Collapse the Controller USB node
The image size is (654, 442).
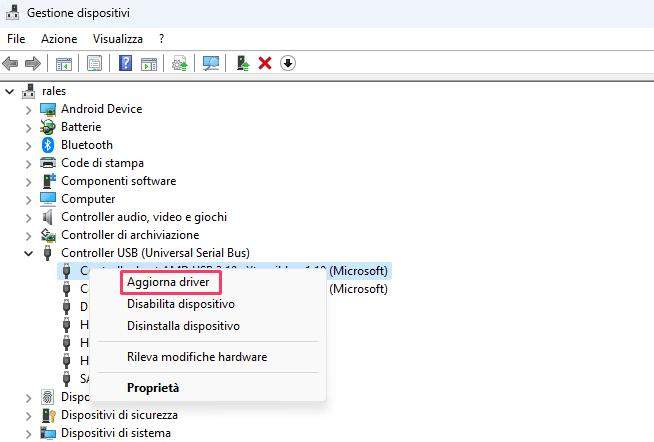point(28,253)
